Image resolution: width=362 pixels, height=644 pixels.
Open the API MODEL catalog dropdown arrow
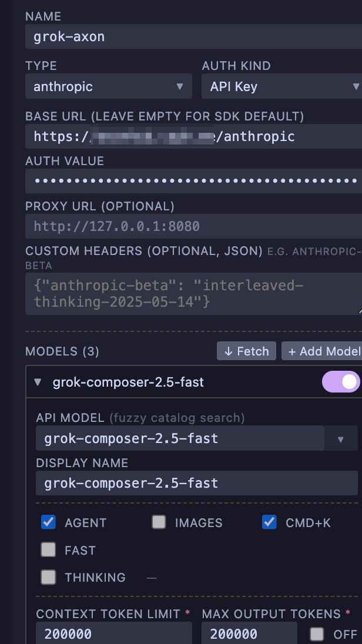click(341, 439)
